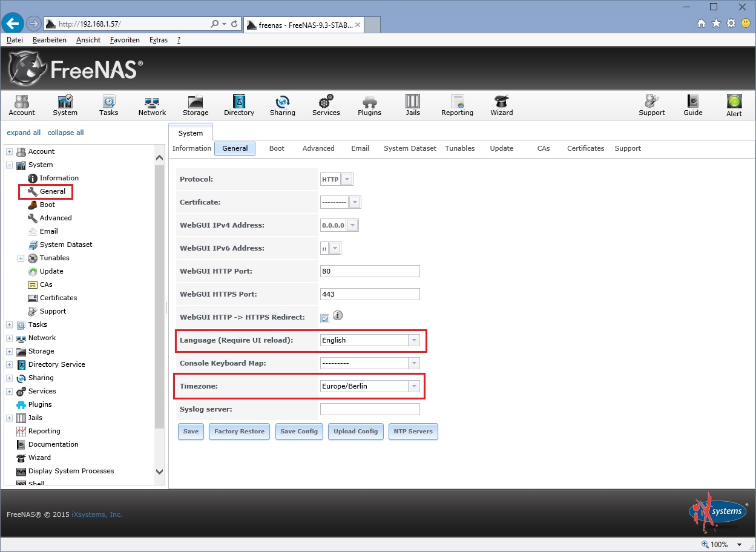Screen dimensions: 756x552
Task: Open the Services toolbar icon
Action: (x=326, y=105)
